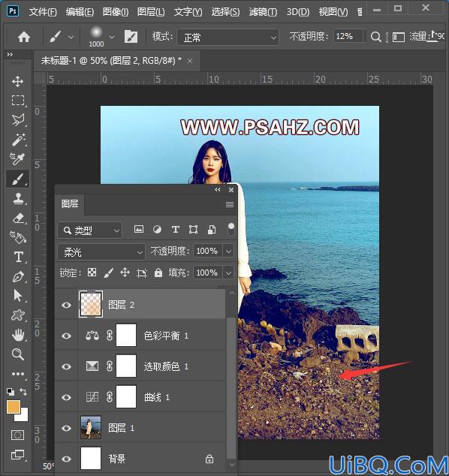Open layer blend mode 柔光 dropdown

click(x=101, y=252)
